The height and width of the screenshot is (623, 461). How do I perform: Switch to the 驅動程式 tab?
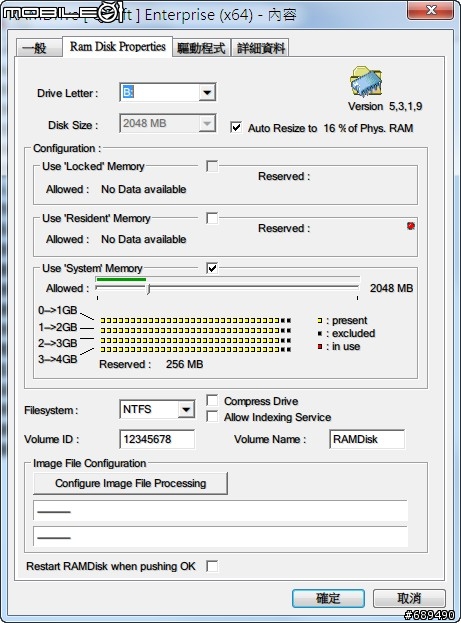pos(201,48)
